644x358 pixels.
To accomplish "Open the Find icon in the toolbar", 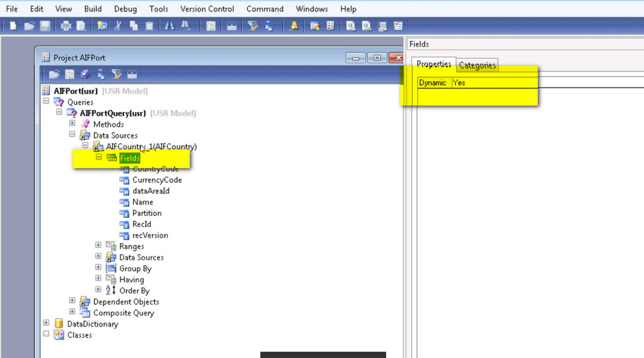I will [x=169, y=26].
